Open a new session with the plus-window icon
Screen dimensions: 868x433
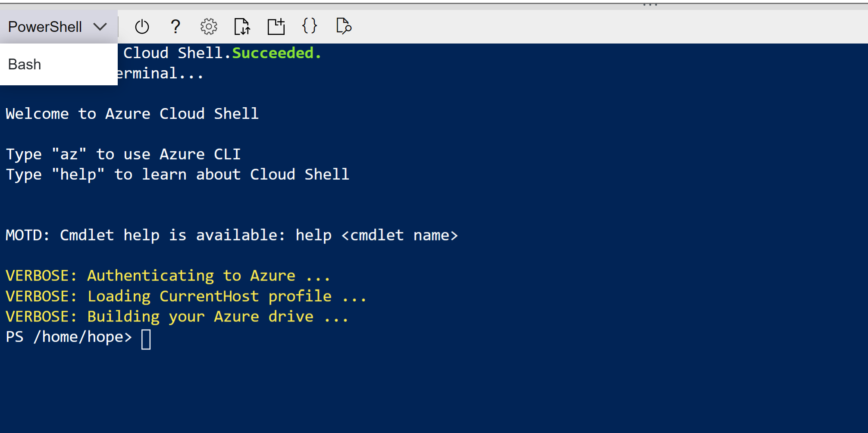[x=276, y=27]
